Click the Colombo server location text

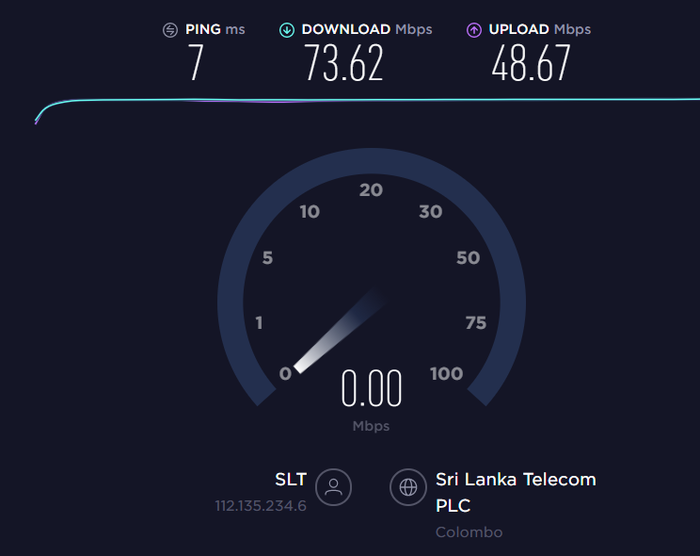tap(469, 532)
